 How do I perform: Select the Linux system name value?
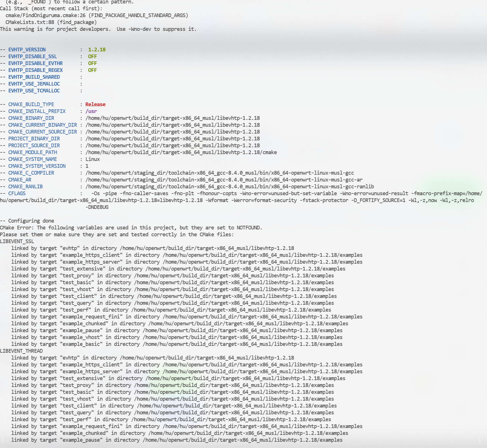(x=92, y=159)
